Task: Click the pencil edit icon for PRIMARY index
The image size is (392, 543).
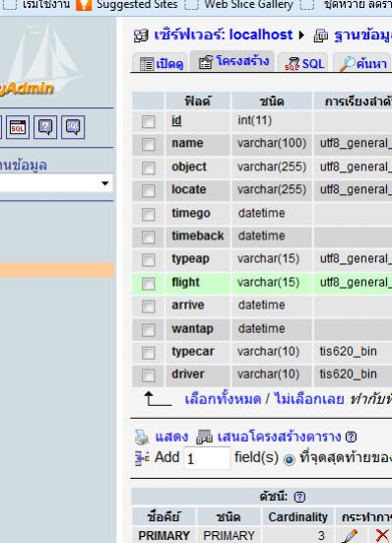Action: 350,535
